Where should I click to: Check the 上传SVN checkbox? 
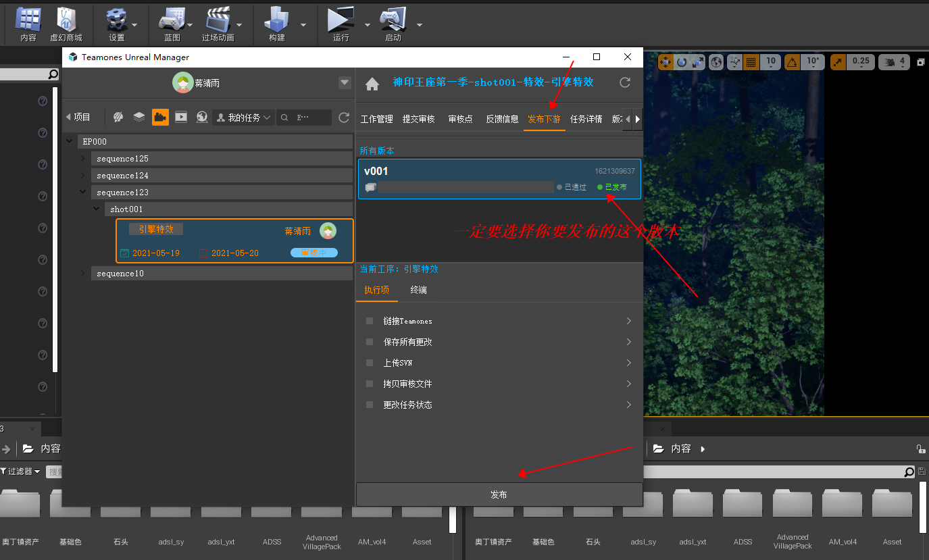pos(369,363)
